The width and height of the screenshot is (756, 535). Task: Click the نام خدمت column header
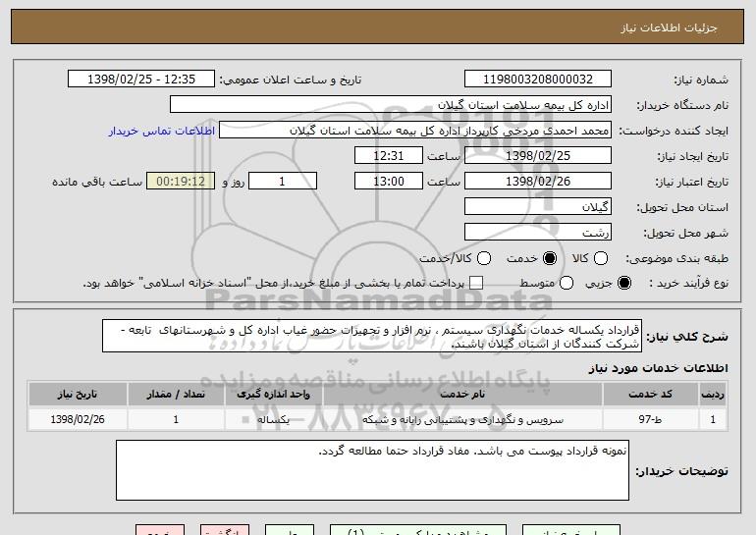click(462, 395)
